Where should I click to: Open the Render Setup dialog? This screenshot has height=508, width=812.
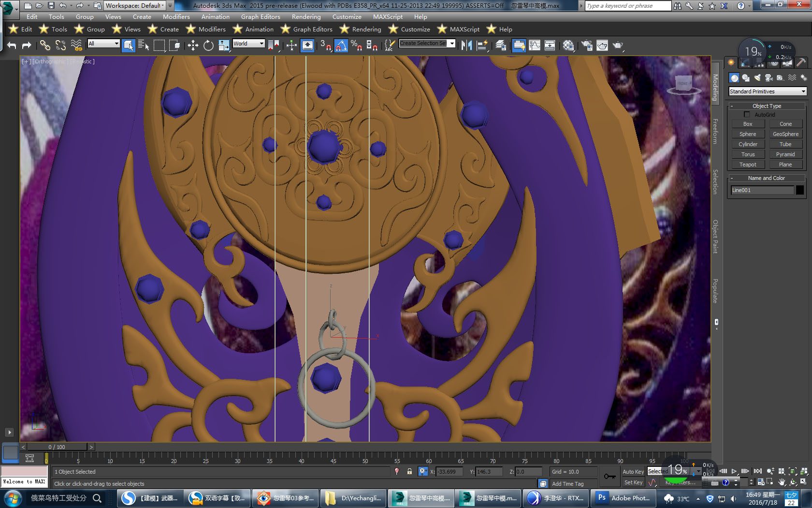coord(587,45)
